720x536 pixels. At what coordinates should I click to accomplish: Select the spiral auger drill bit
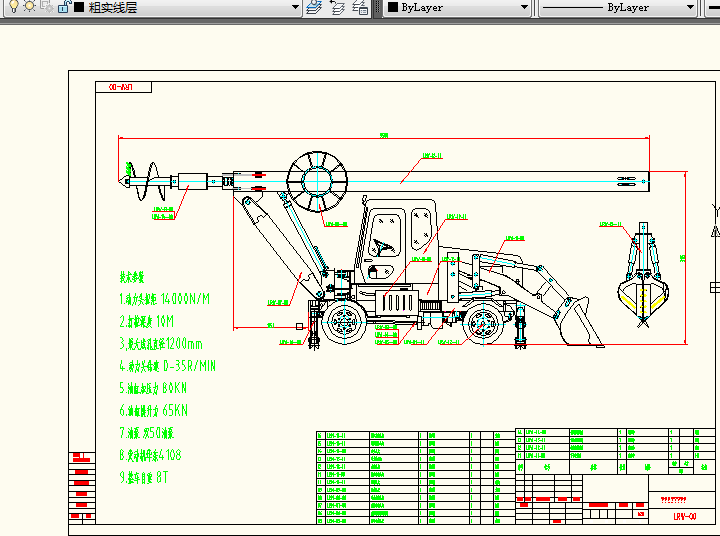click(x=145, y=181)
